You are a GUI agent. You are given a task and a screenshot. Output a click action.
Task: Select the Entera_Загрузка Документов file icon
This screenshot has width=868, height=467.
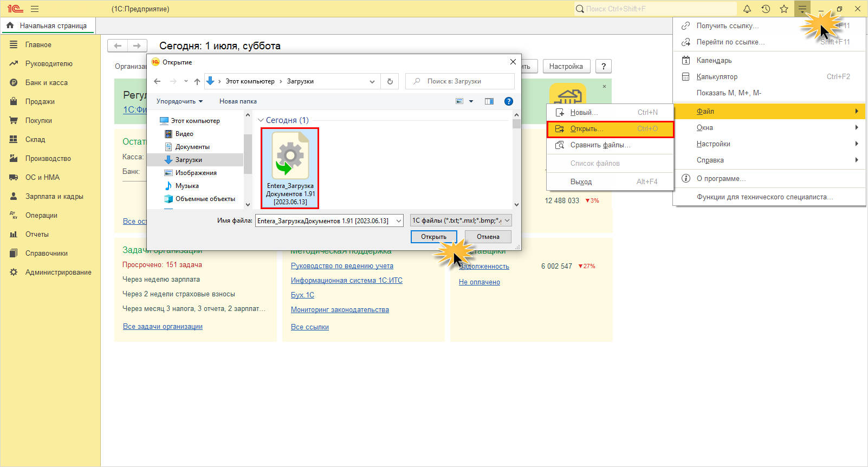coord(290,168)
